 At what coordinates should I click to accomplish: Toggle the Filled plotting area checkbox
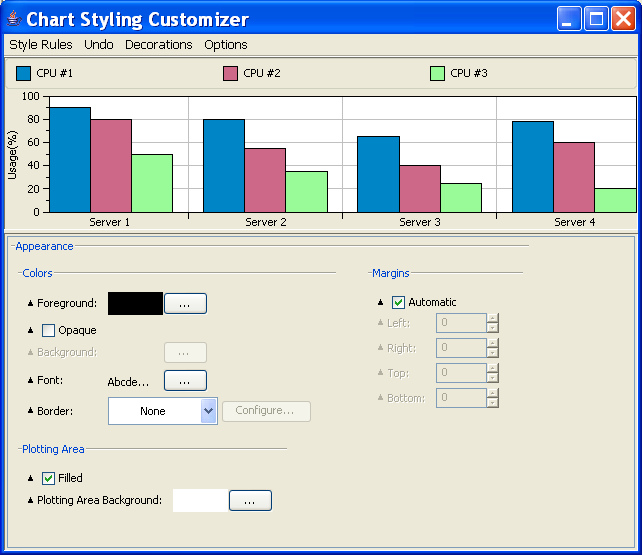49,478
